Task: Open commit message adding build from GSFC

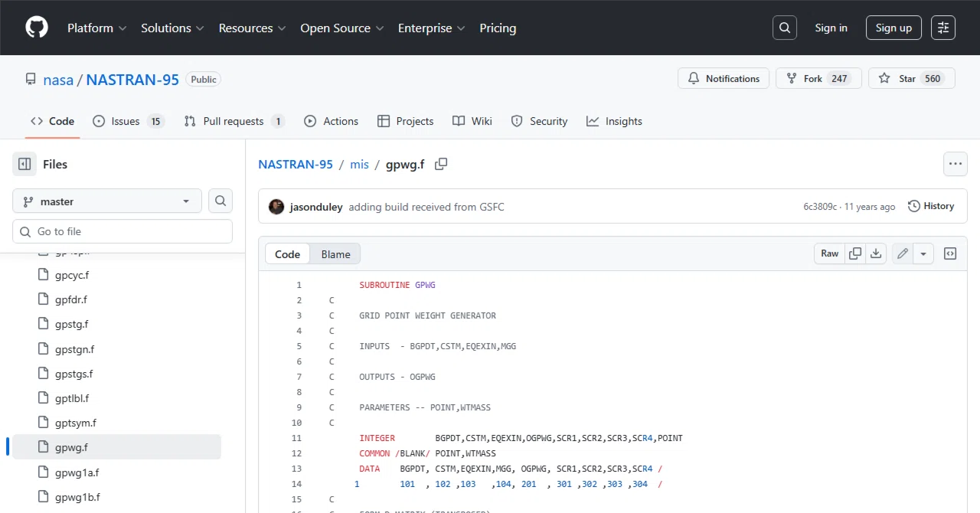Action: pyautogui.click(x=426, y=207)
